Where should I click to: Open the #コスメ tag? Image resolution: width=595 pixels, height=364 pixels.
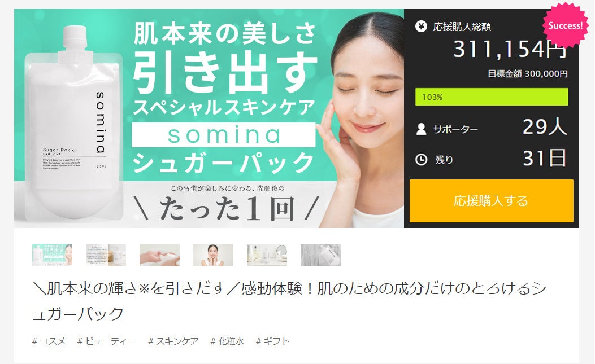[49, 341]
